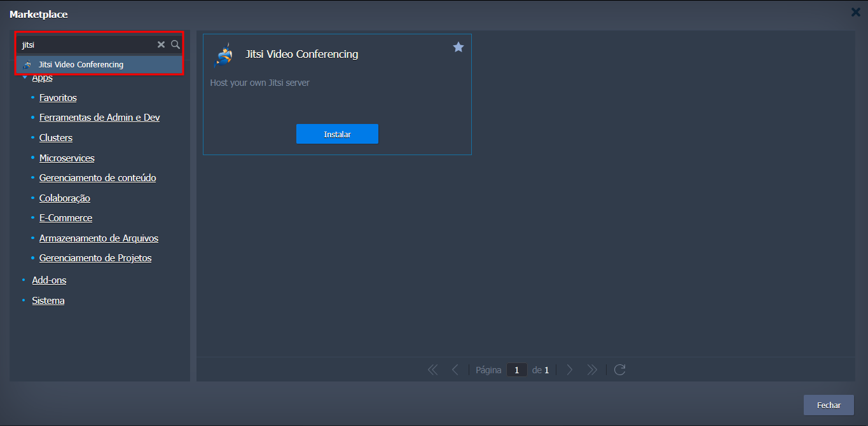Refresh the marketplace results
This screenshot has width=868, height=426.
point(620,370)
